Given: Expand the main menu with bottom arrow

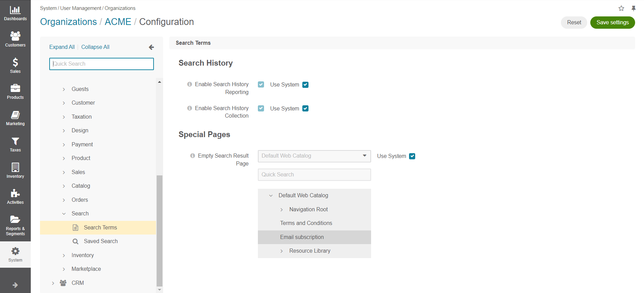Looking at the screenshot, I should 15,285.
